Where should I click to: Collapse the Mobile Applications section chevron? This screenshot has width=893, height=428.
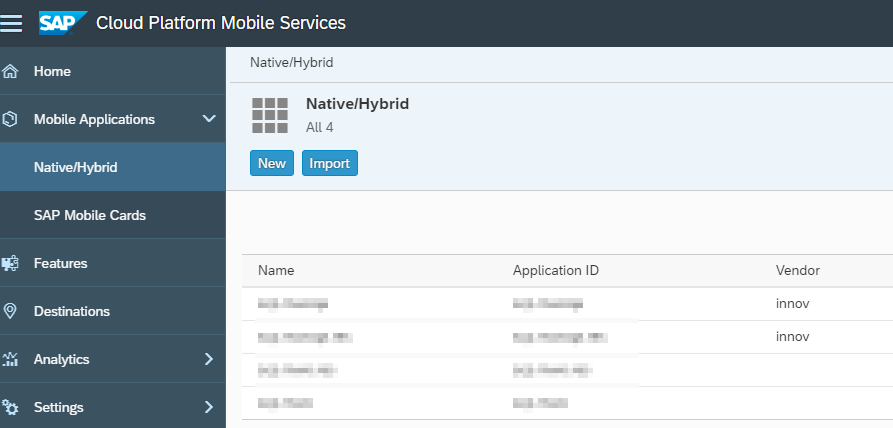[x=209, y=120]
